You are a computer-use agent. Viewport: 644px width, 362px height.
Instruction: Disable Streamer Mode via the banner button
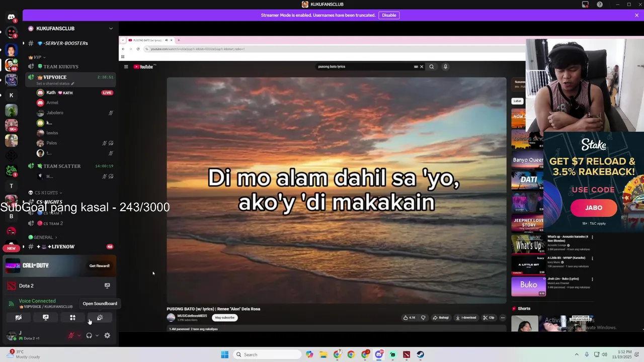click(389, 15)
